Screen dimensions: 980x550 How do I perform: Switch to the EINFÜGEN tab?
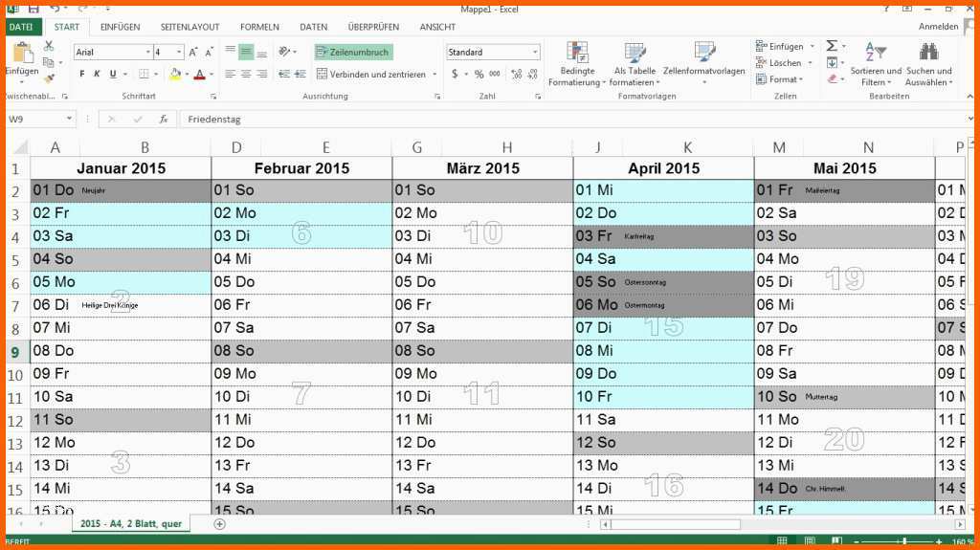coord(120,27)
